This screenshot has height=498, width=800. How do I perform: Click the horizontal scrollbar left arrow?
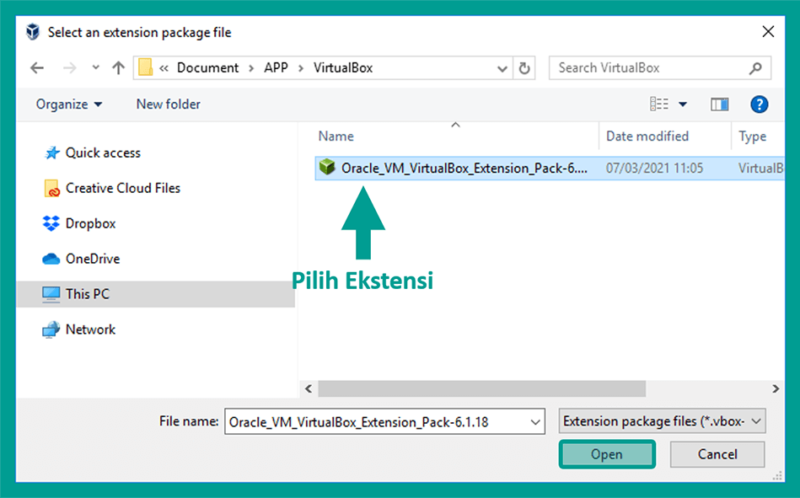(309, 389)
